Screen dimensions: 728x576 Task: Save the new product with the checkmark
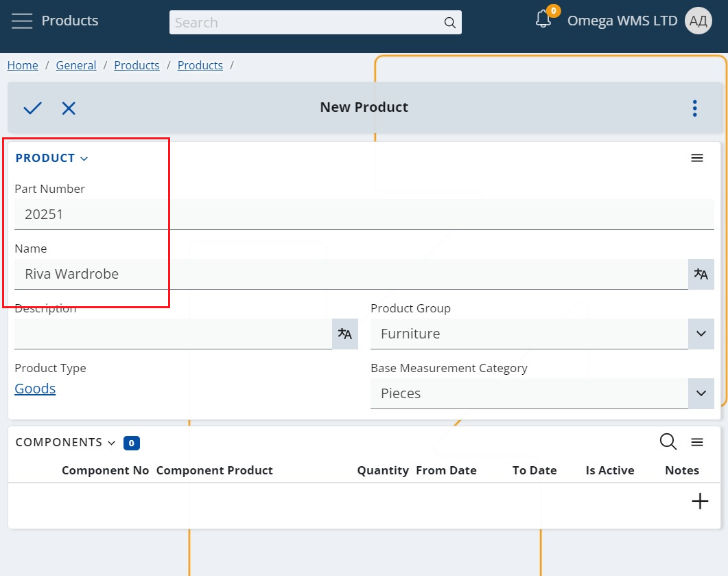32,108
